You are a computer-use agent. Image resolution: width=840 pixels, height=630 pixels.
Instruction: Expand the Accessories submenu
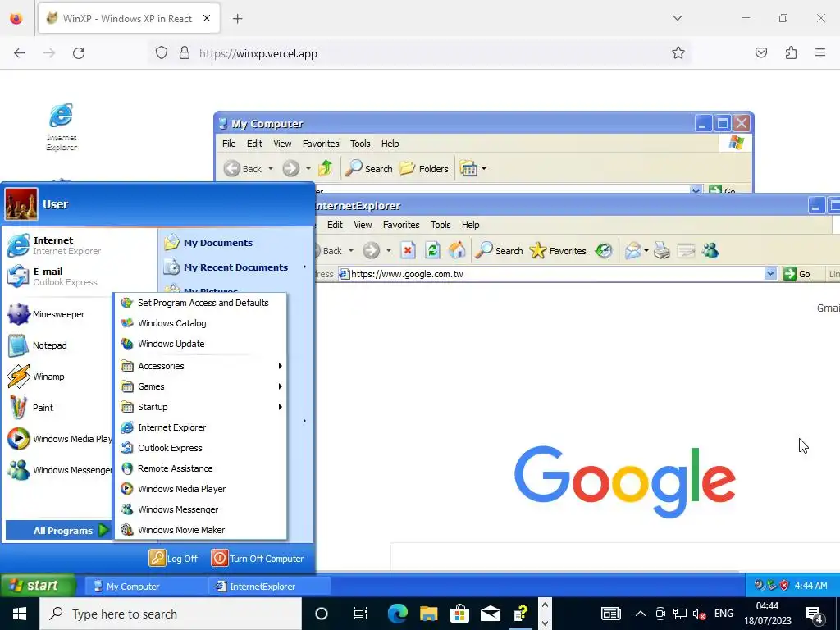pos(201,366)
